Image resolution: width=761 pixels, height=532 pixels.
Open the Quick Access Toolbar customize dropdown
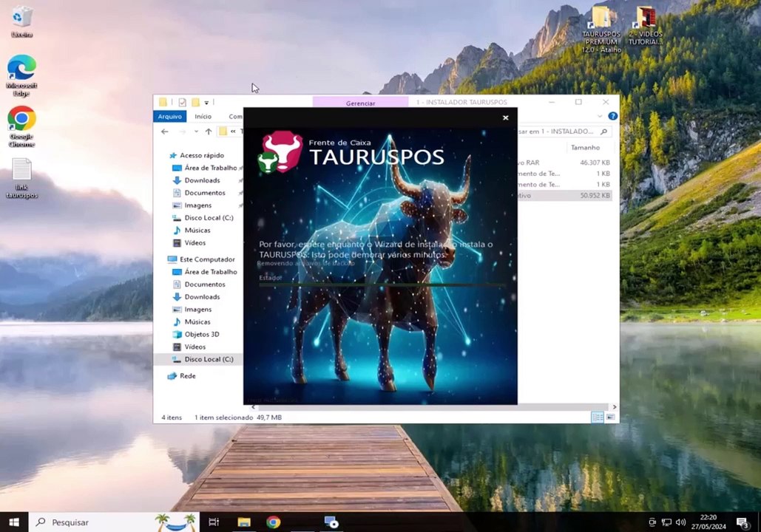click(x=207, y=102)
